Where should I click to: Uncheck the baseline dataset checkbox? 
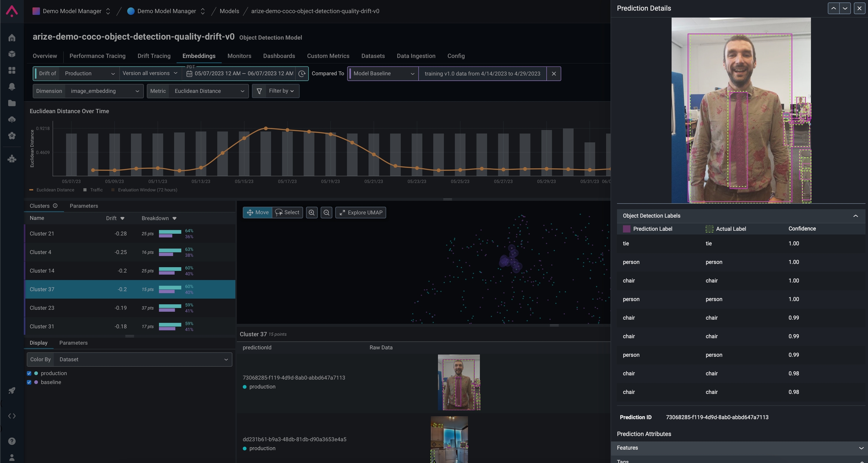coord(29,382)
